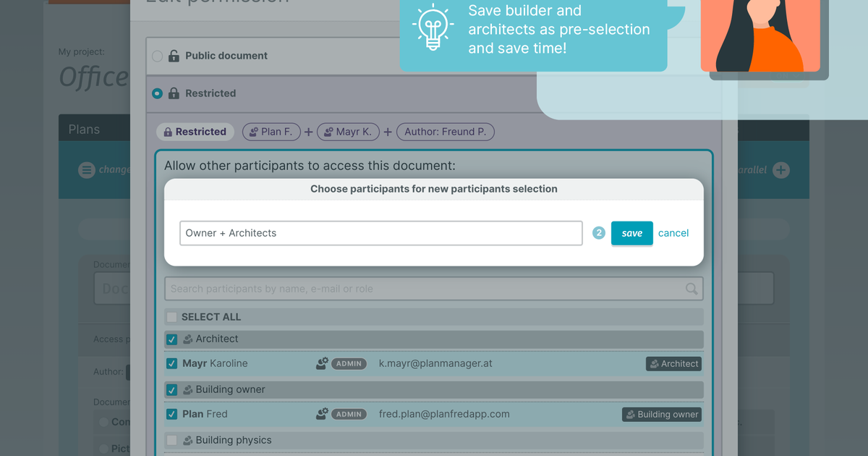Click the ADMIN badge next to Mayr Karoline
The width and height of the screenshot is (868, 456).
(348, 363)
